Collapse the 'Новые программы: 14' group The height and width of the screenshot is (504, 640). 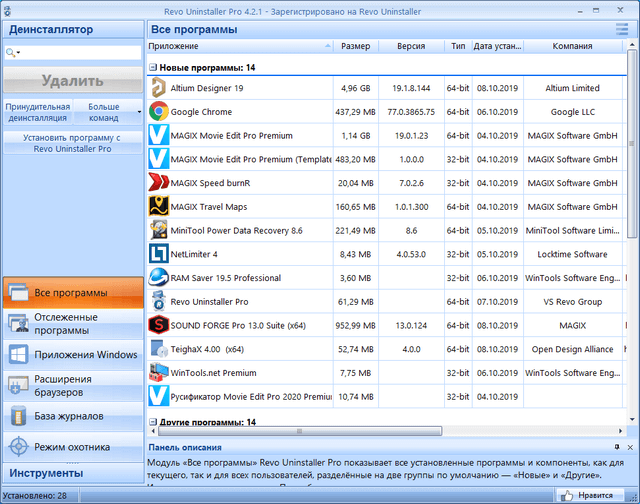click(152, 68)
